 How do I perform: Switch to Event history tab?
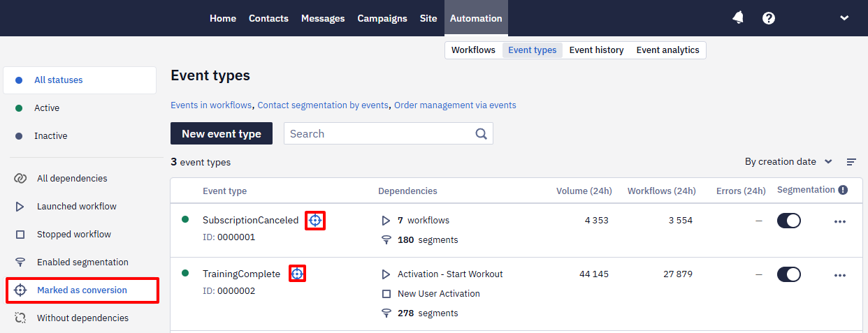coord(596,50)
